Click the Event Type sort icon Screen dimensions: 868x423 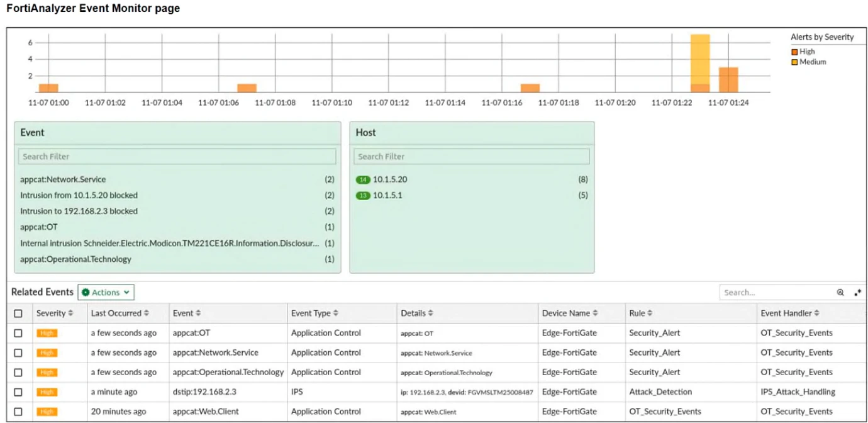click(336, 313)
